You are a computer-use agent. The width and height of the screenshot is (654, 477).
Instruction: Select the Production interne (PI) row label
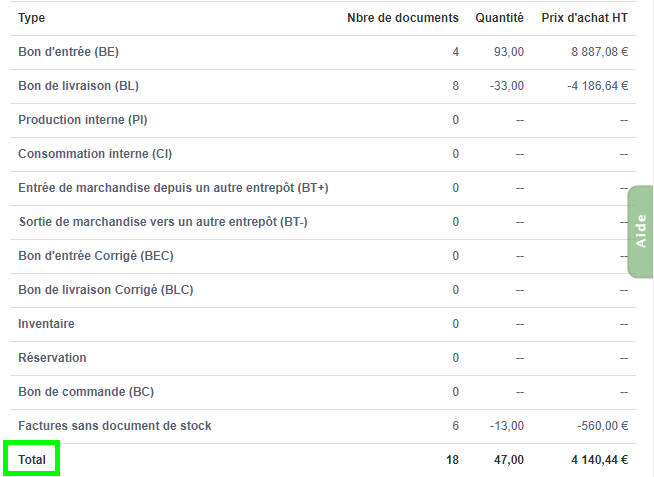83,120
